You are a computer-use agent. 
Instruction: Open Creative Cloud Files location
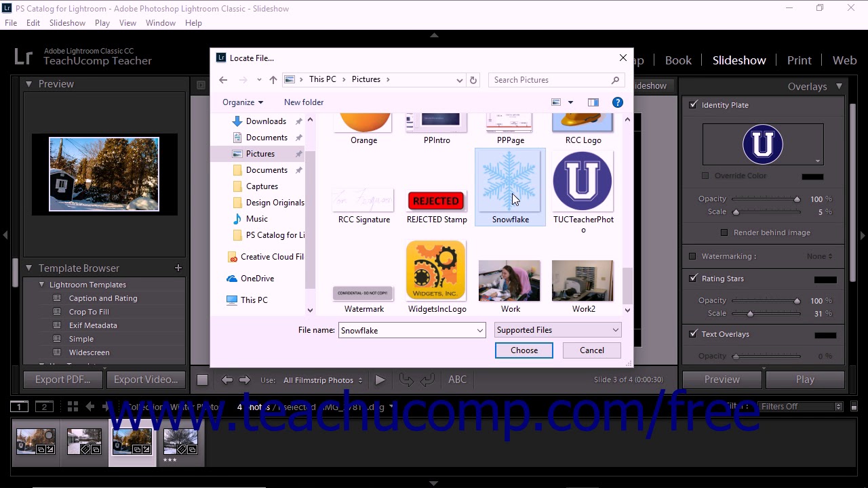(266, 257)
